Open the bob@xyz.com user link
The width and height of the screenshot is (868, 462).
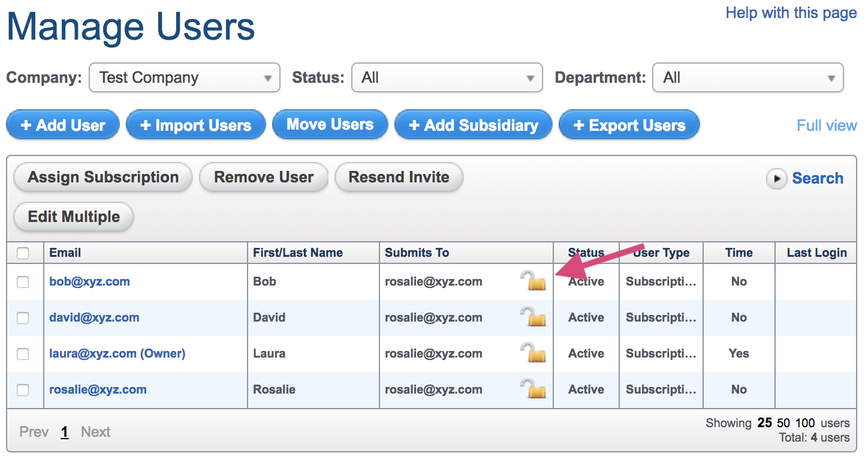89,281
